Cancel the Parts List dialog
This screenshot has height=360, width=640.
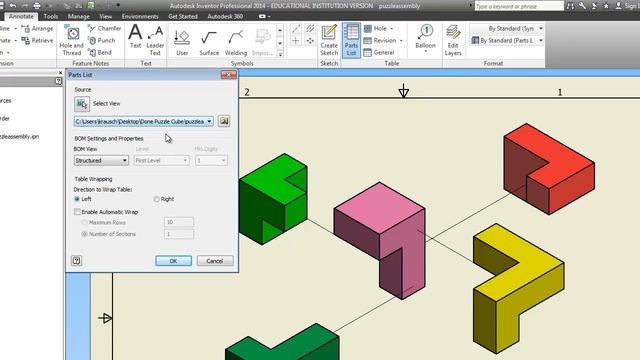pyautogui.click(x=215, y=261)
